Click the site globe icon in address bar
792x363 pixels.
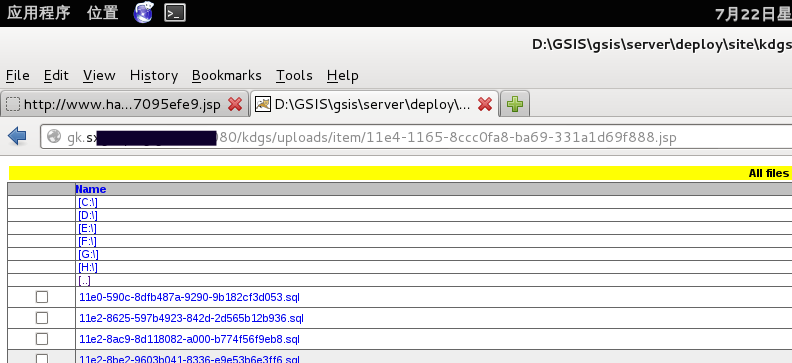[54, 137]
